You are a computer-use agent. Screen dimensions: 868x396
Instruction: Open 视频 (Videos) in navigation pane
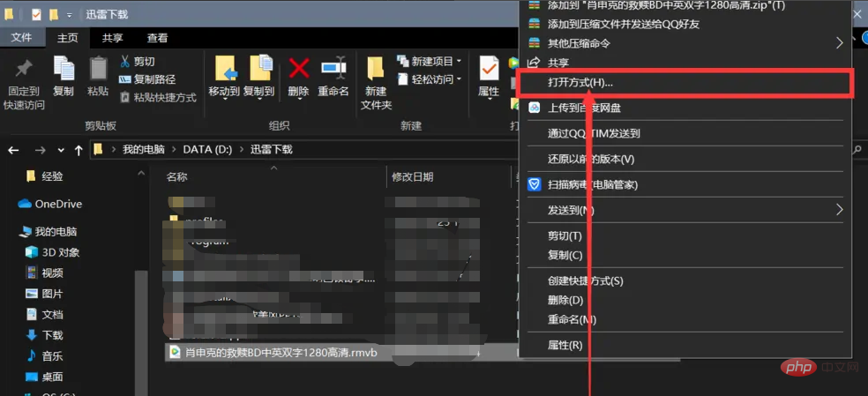[x=45, y=273]
